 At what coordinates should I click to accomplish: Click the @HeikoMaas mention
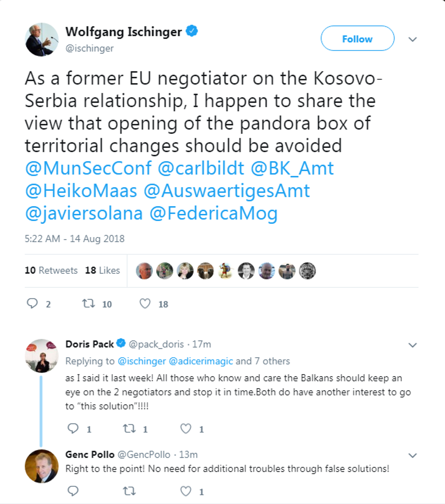click(81, 191)
